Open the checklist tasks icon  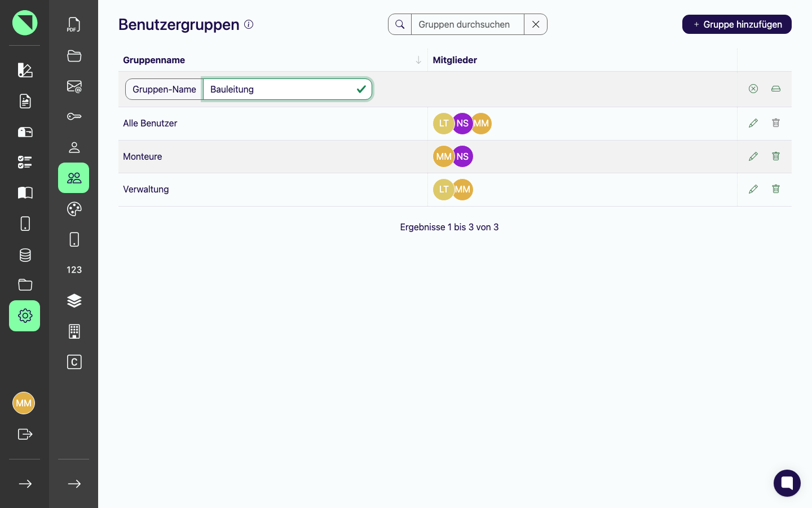25,163
